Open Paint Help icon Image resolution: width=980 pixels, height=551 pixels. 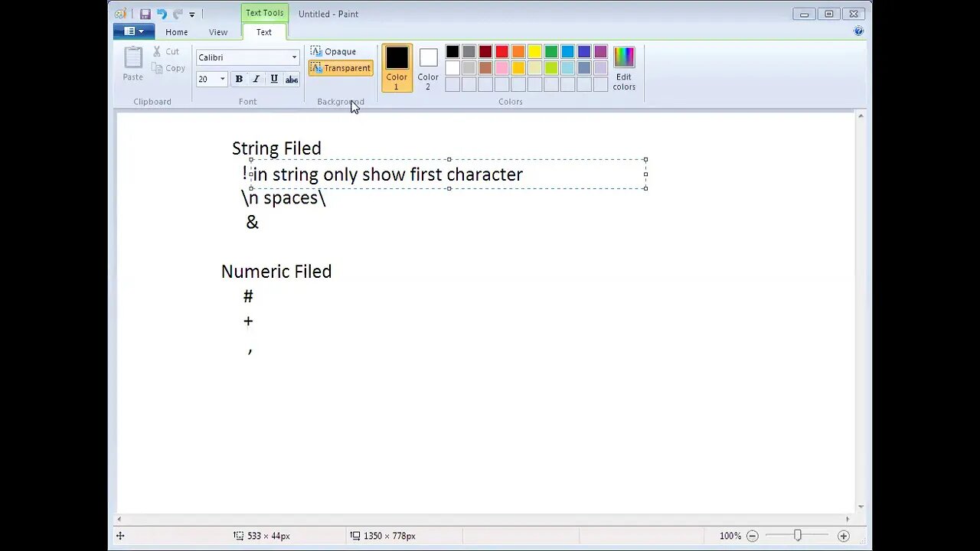(x=858, y=31)
